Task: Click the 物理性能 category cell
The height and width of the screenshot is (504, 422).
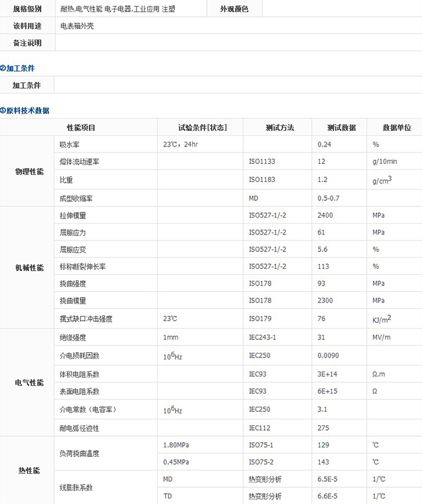Action: pos(29,171)
